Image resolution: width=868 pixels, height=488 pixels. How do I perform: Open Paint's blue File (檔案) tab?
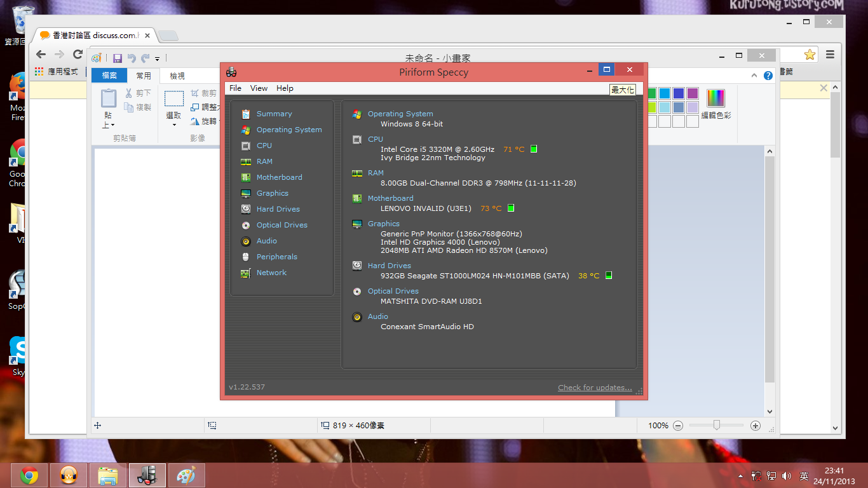coord(109,76)
